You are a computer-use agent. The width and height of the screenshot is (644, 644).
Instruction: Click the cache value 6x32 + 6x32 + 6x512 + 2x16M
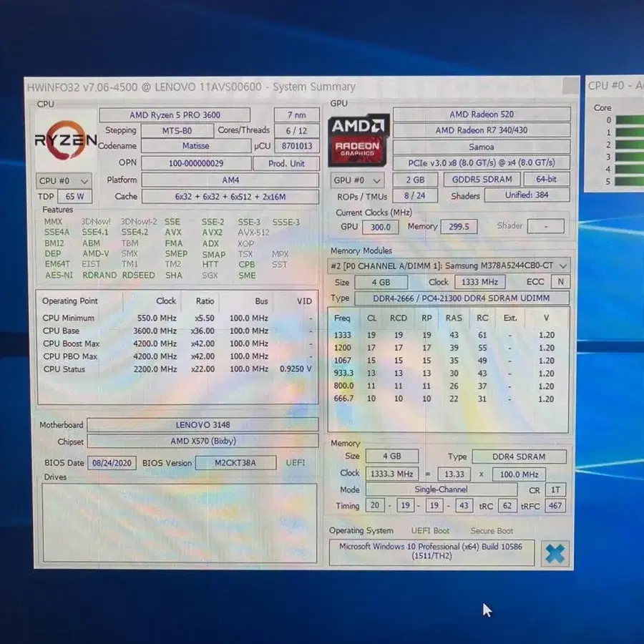point(230,197)
